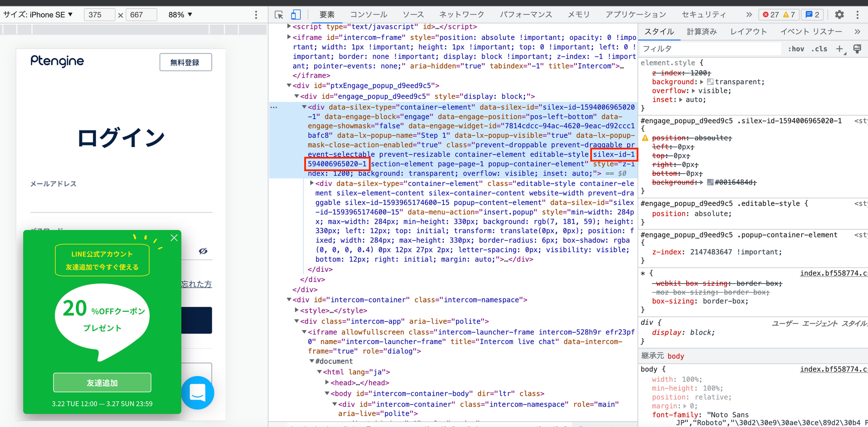The width and height of the screenshot is (868, 427).
Task: Expand the head element node
Action: point(327,383)
